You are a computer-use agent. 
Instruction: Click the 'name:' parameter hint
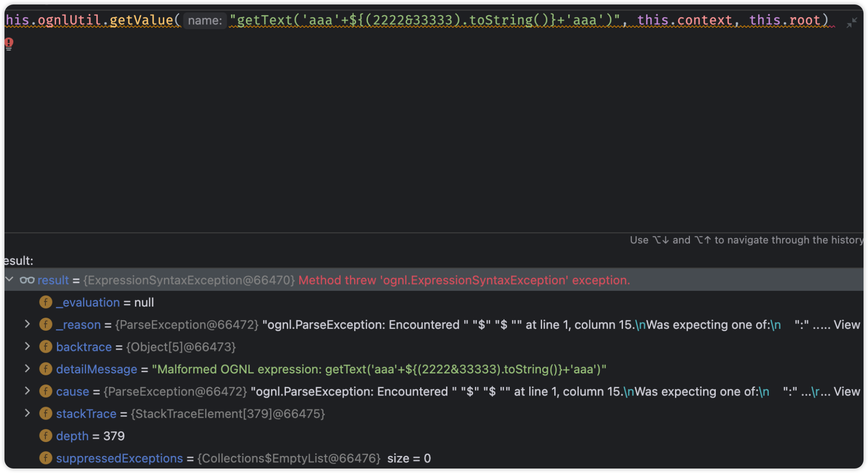pos(205,20)
